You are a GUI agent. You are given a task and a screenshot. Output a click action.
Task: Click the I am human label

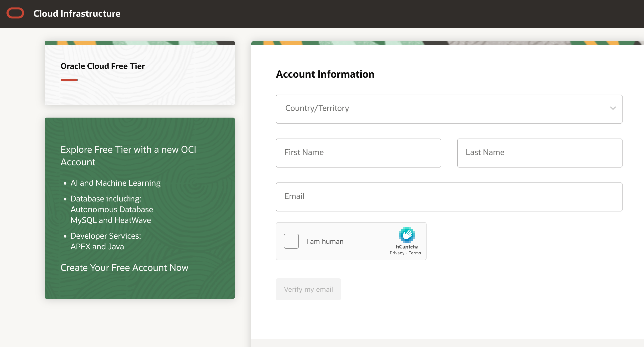325,241
